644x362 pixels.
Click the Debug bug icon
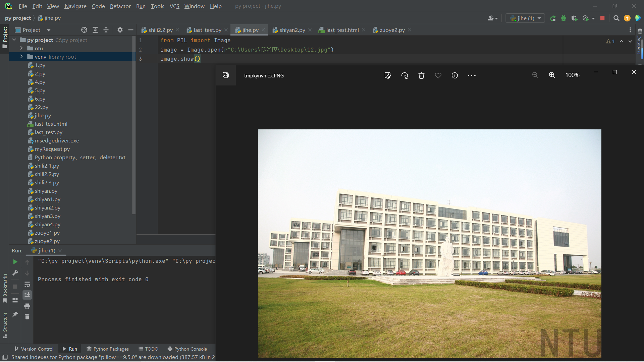tap(563, 18)
